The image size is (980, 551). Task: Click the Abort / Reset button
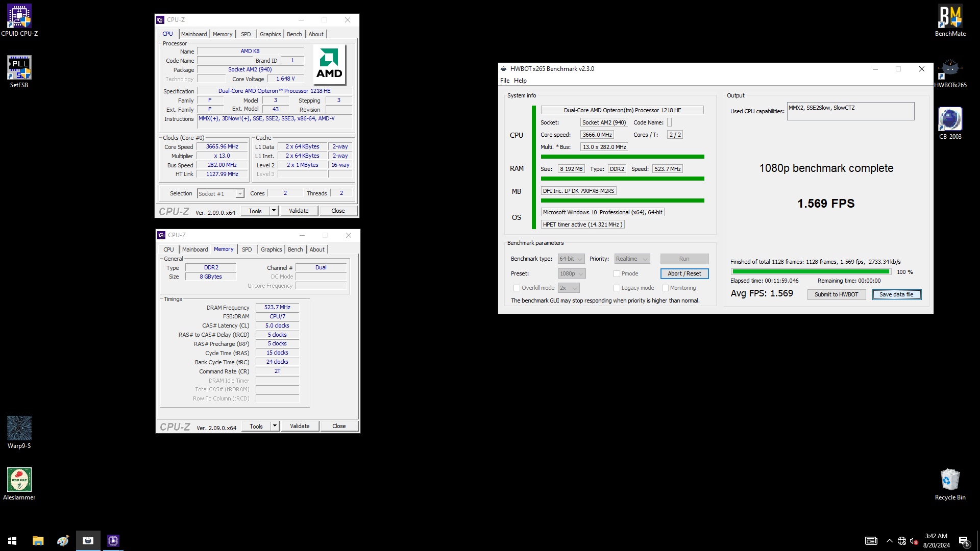[684, 274]
